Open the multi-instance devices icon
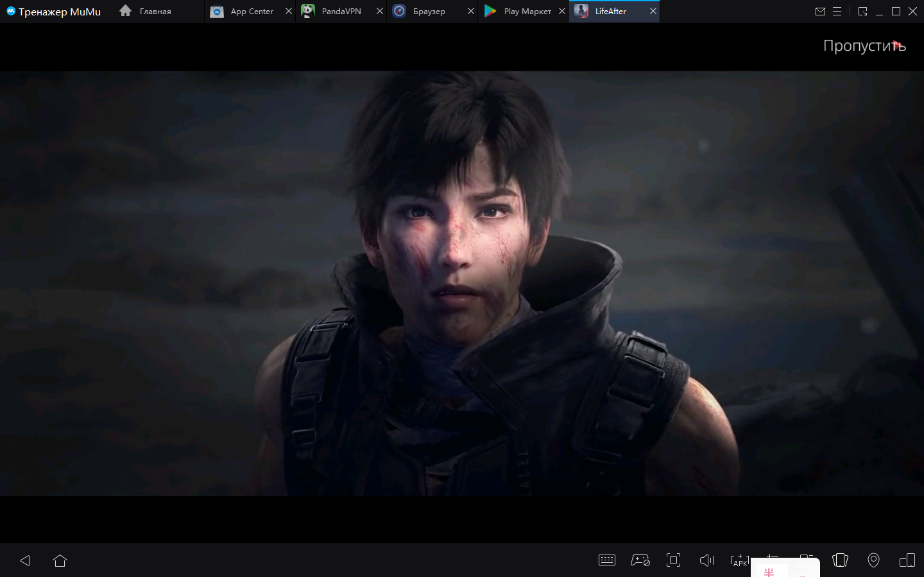 pos(907,560)
